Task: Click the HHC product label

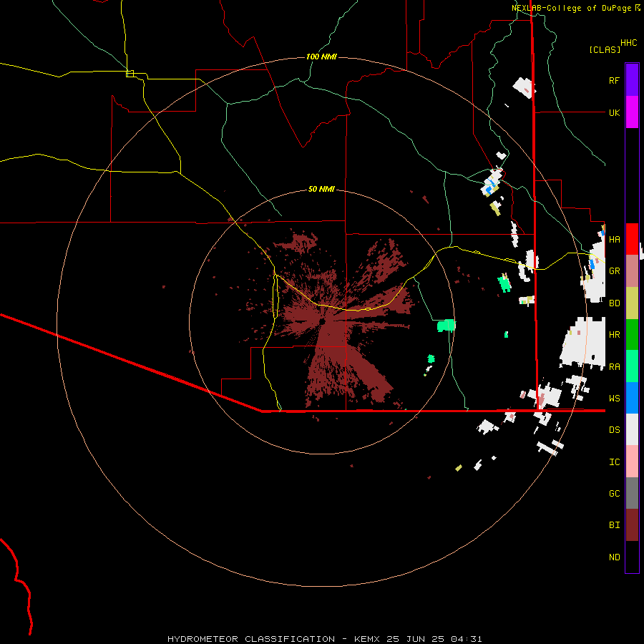Action: click(x=629, y=43)
